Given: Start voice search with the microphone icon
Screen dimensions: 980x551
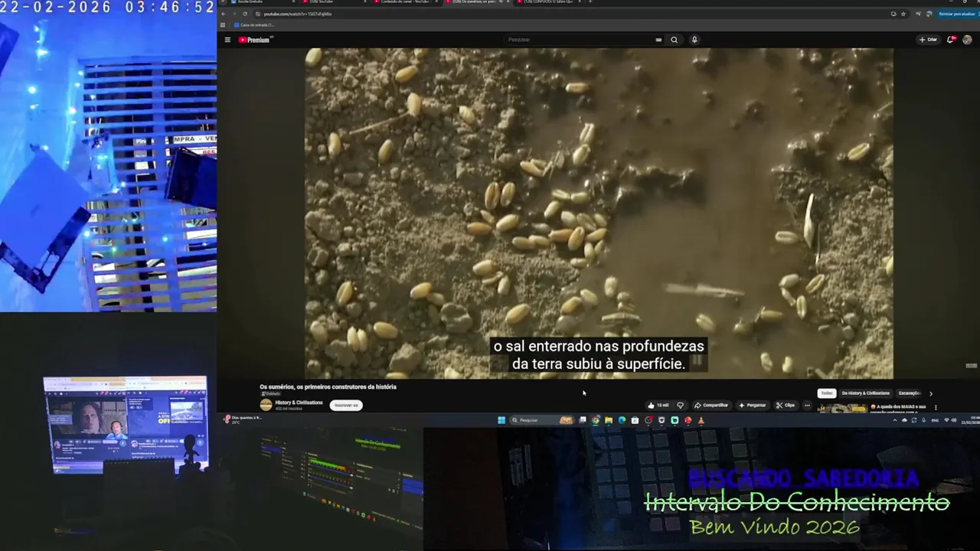Looking at the screenshot, I should [694, 40].
